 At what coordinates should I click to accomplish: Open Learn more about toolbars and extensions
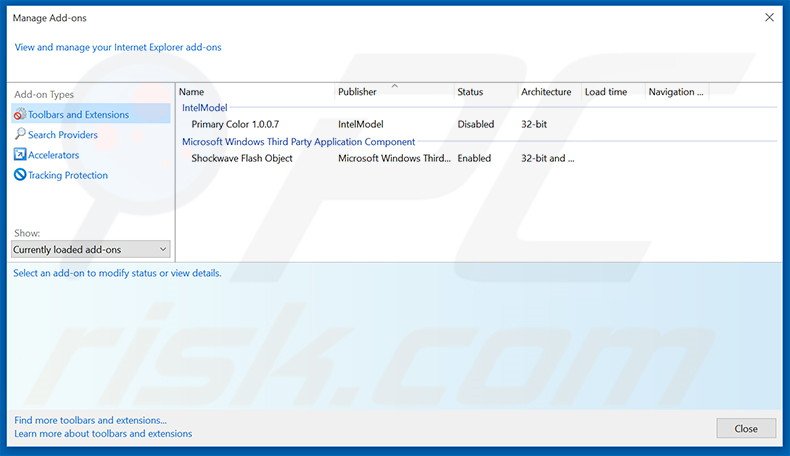click(x=103, y=433)
